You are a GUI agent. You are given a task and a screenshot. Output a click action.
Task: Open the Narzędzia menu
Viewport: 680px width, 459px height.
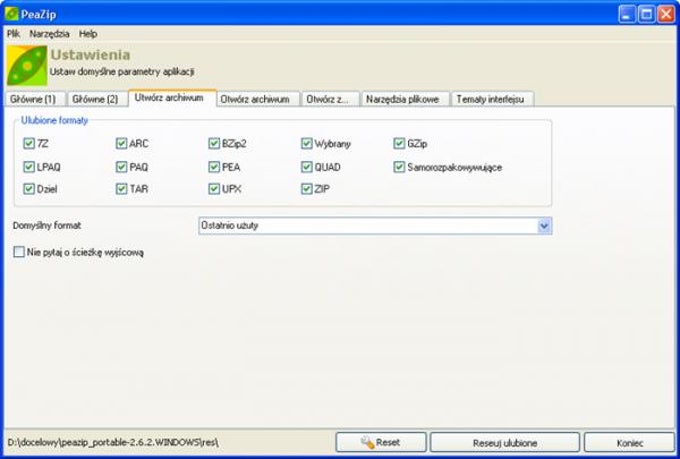tap(49, 34)
